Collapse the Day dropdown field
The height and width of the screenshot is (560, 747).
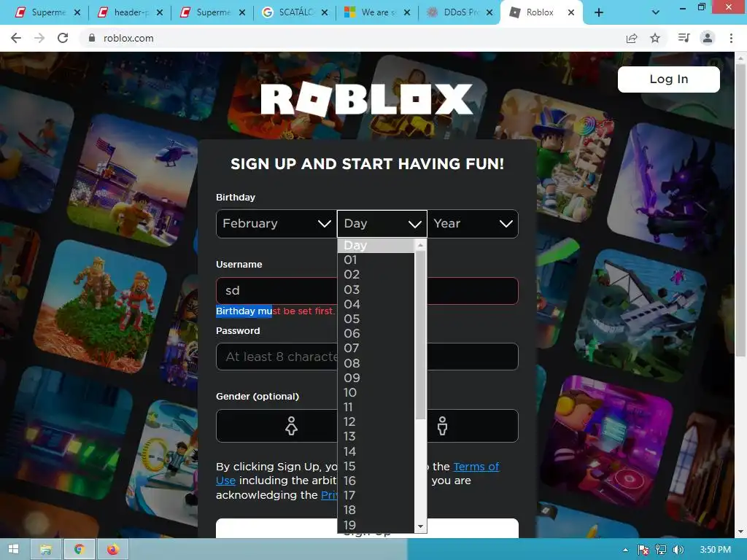382,224
